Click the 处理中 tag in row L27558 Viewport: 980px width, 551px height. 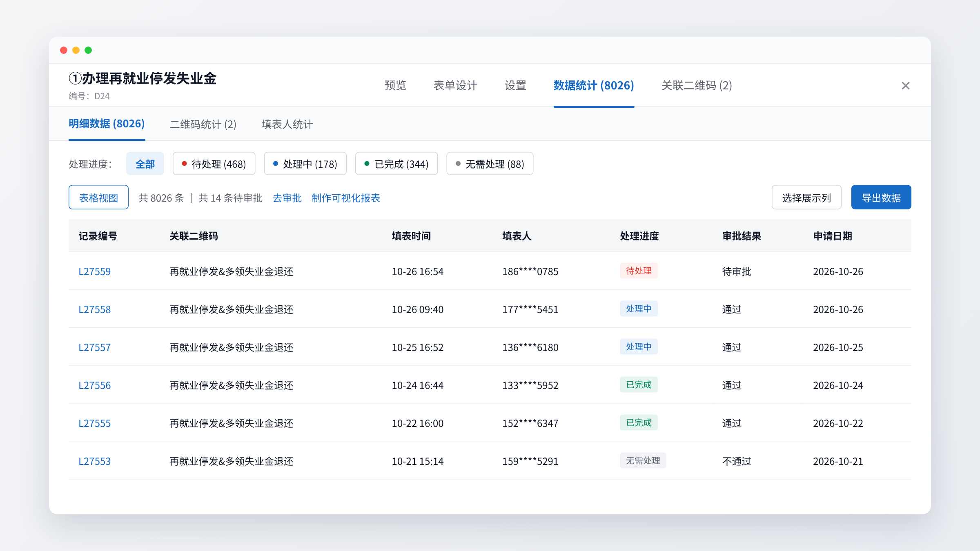pos(639,309)
